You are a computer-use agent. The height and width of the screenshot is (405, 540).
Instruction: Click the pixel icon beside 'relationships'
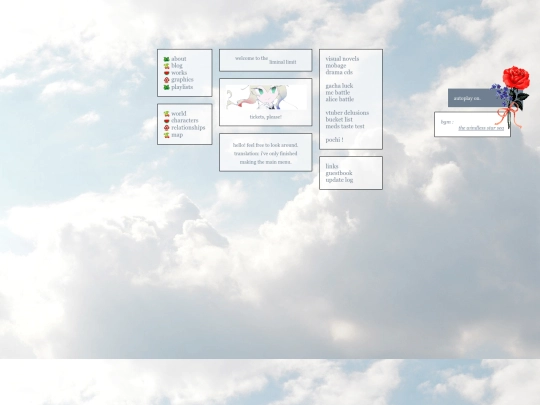(x=166, y=128)
